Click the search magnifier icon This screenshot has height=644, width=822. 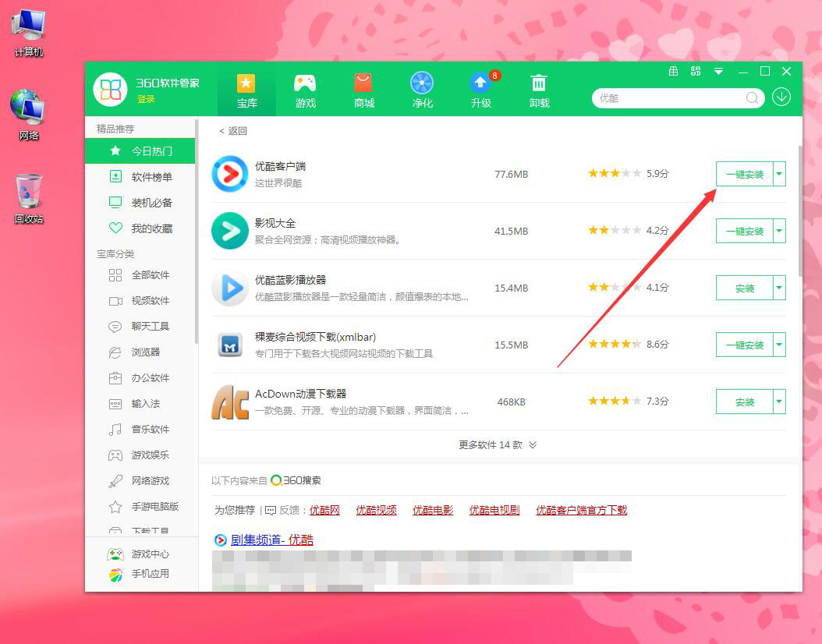(x=752, y=98)
